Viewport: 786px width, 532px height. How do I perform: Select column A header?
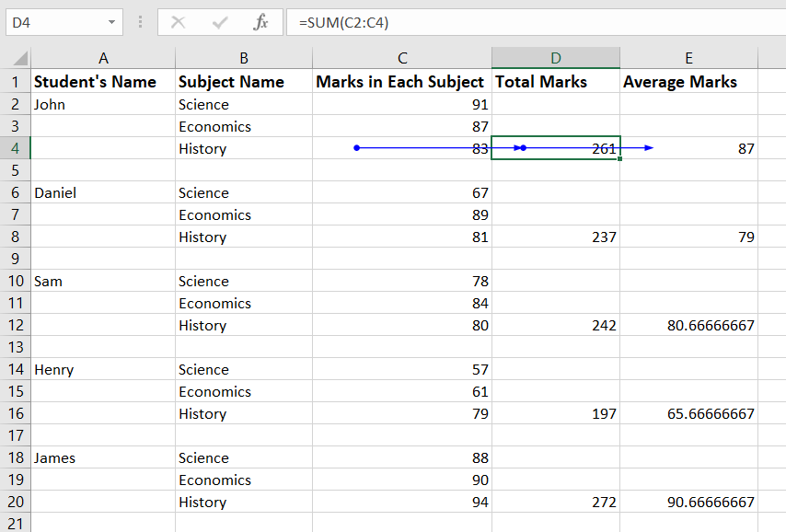(x=103, y=58)
